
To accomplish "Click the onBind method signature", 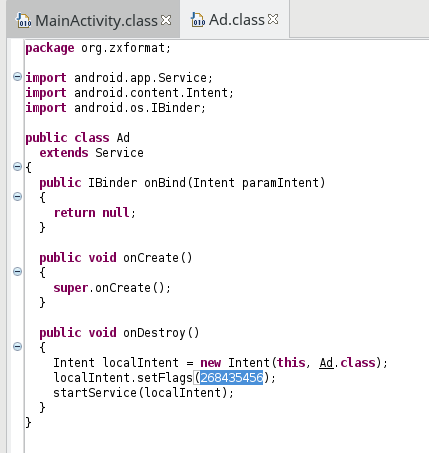I will click(182, 183).
